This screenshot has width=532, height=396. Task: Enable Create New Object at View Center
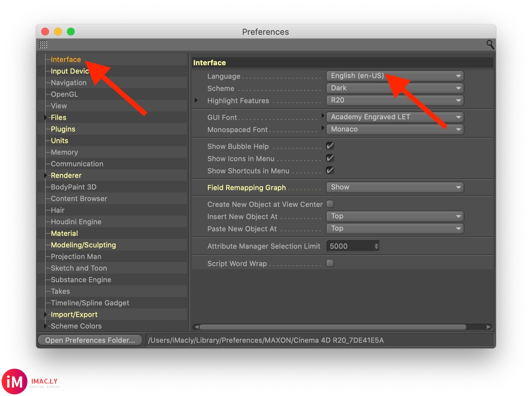(330, 204)
